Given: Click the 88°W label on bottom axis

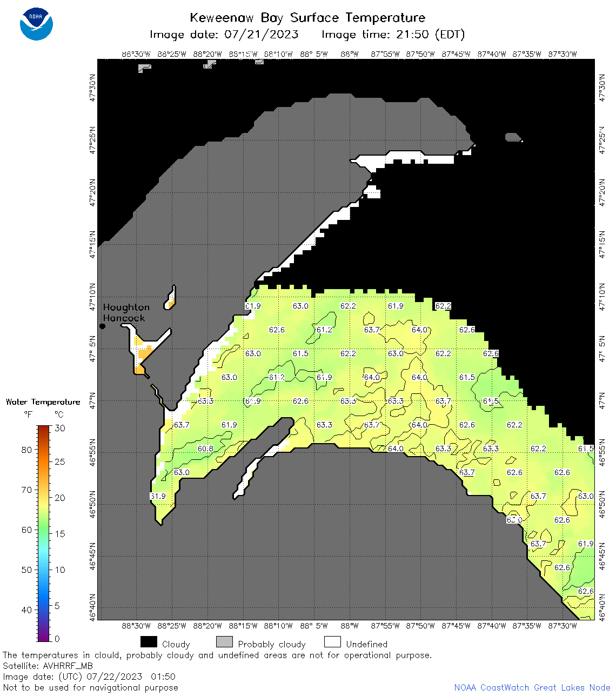Looking at the screenshot, I should (350, 626).
